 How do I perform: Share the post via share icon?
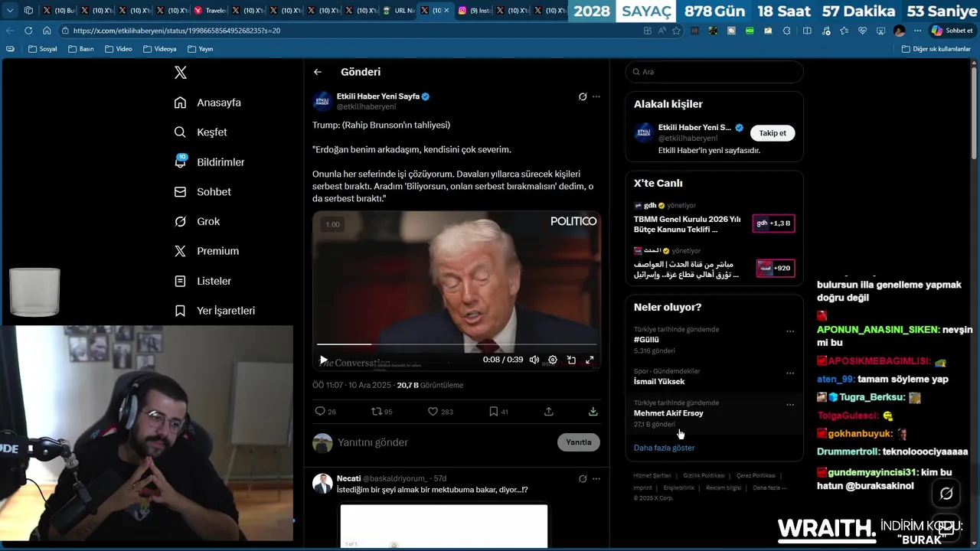click(549, 412)
